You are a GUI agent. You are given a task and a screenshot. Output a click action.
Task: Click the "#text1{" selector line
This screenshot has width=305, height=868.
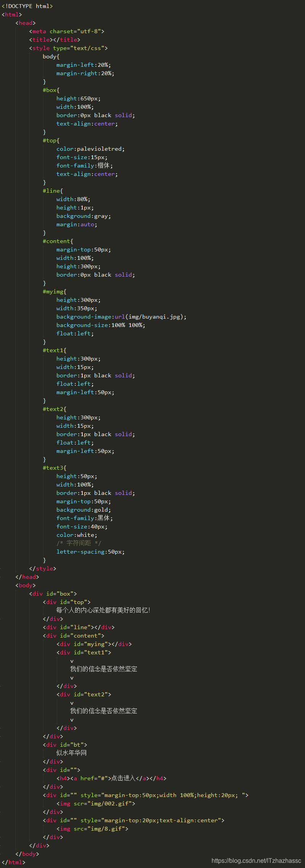(55, 350)
